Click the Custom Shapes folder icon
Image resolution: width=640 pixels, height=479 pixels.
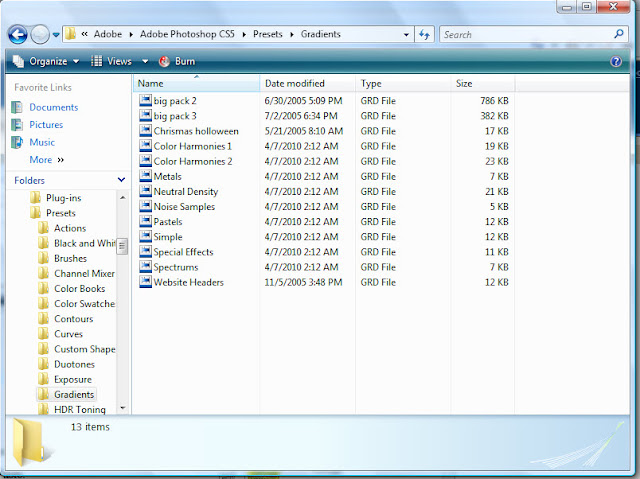(x=43, y=349)
